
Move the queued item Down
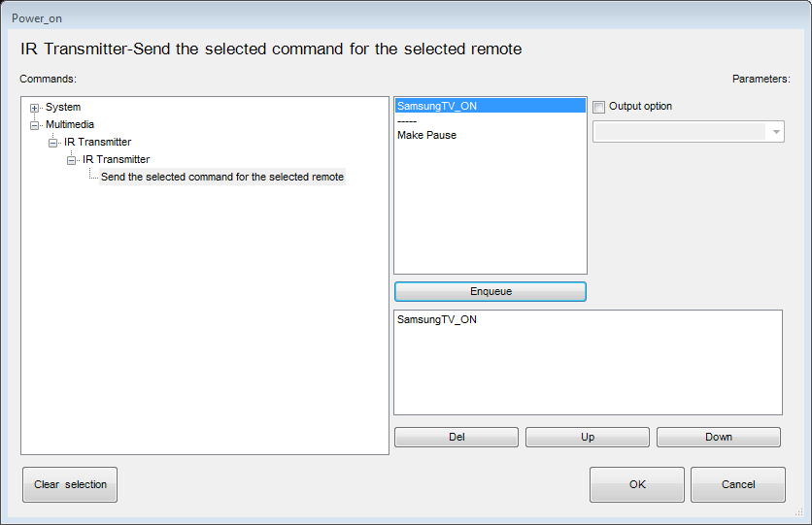[x=718, y=437]
